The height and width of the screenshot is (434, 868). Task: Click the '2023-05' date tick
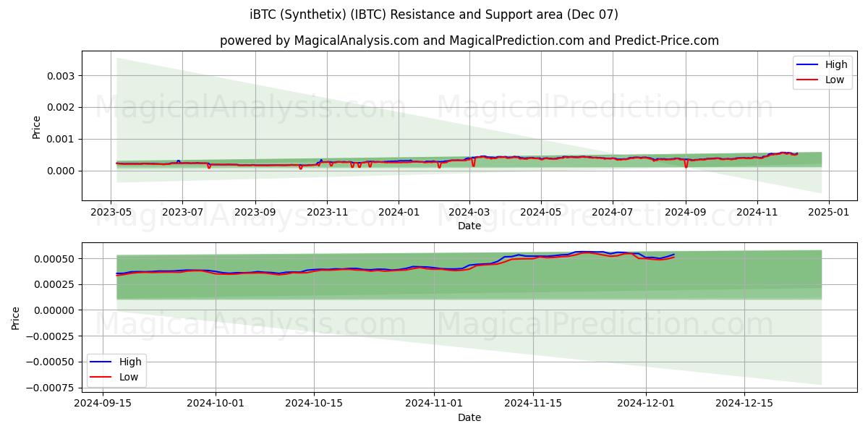click(111, 213)
